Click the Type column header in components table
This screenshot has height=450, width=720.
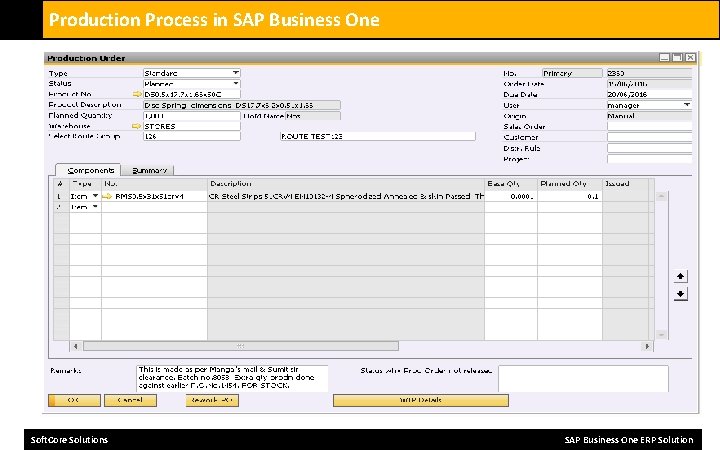pyautogui.click(x=85, y=184)
